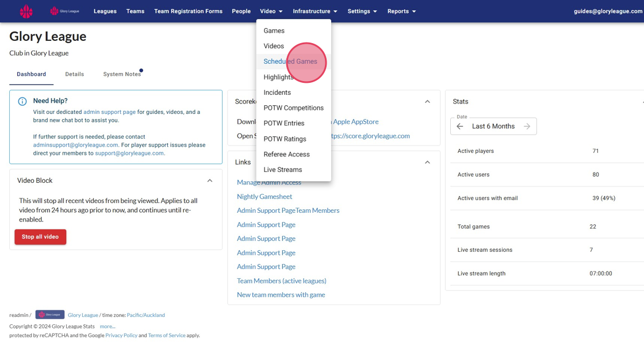Open the Infrastructure dropdown menu

pos(315,11)
